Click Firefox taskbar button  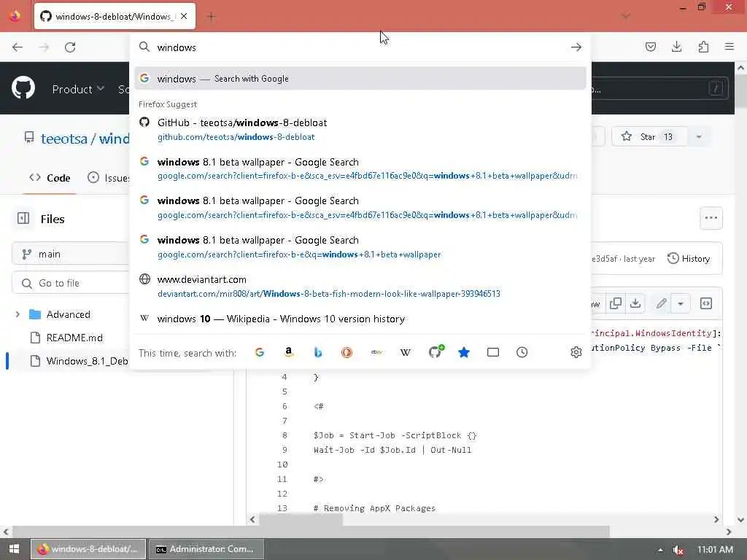point(88,549)
